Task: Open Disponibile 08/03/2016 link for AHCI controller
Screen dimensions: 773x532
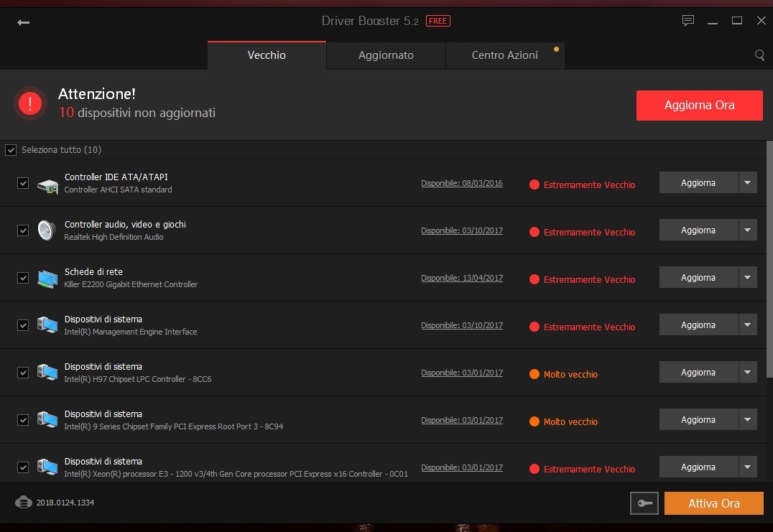Action: (x=461, y=183)
